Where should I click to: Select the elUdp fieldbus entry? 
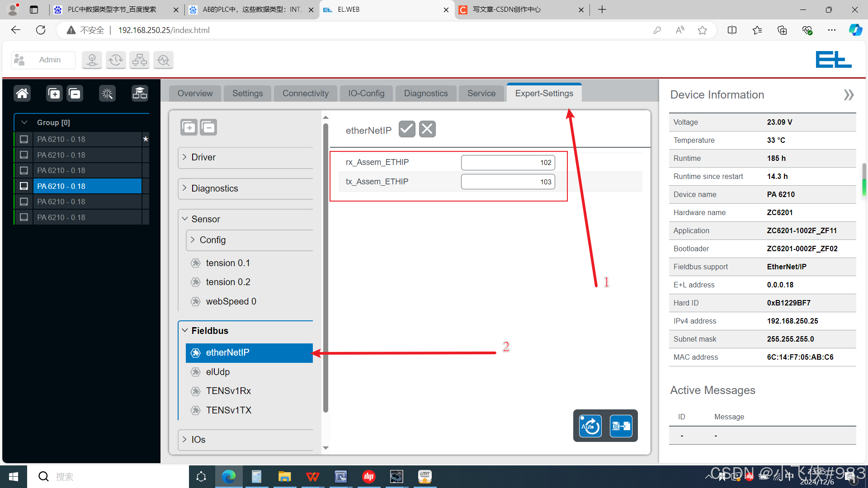pyautogui.click(x=218, y=372)
